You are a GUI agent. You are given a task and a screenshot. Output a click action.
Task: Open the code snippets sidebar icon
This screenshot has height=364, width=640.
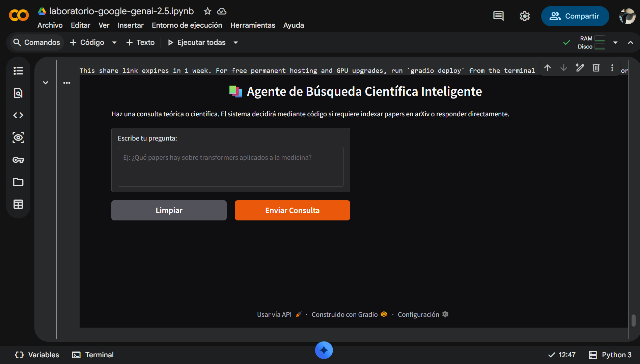pos(18,115)
